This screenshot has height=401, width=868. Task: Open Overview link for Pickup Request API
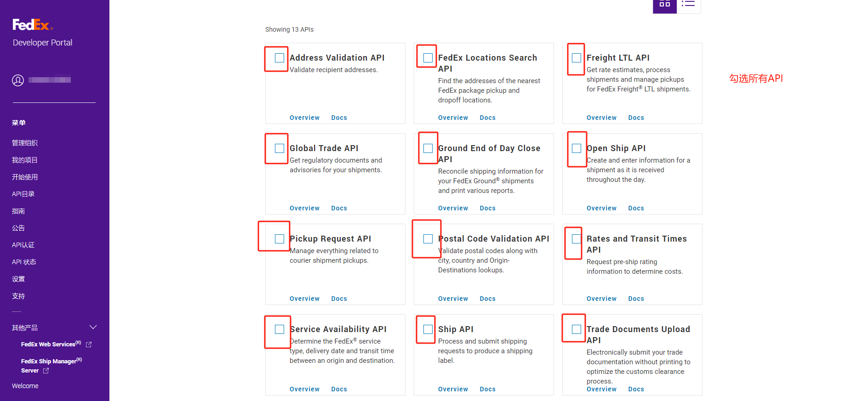pos(304,299)
